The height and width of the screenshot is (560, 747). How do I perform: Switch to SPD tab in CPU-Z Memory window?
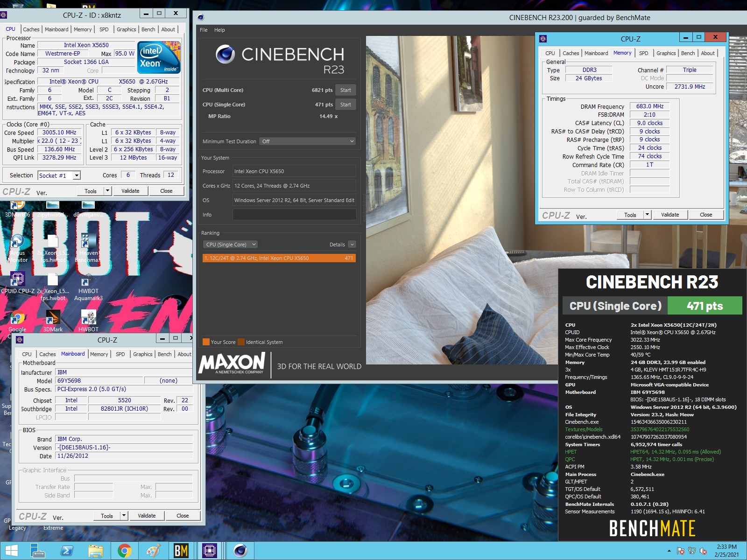tap(643, 53)
